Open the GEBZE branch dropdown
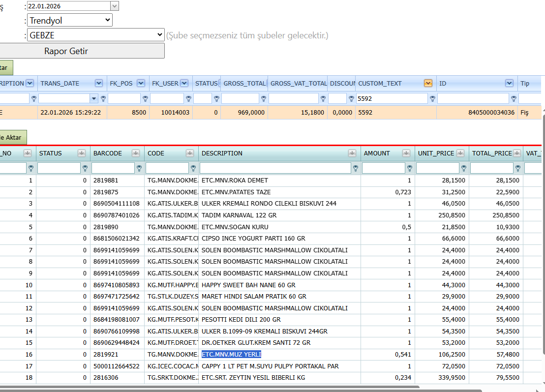 [x=96, y=35]
